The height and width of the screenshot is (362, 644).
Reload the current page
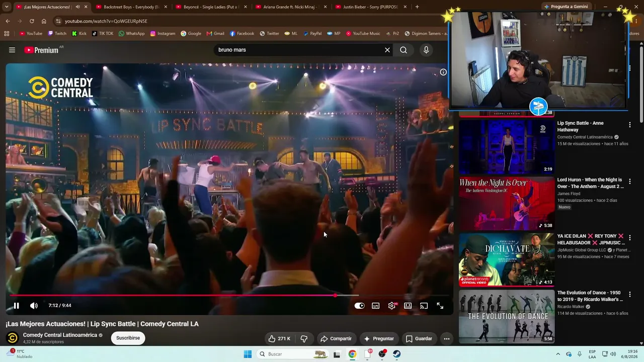point(32,21)
